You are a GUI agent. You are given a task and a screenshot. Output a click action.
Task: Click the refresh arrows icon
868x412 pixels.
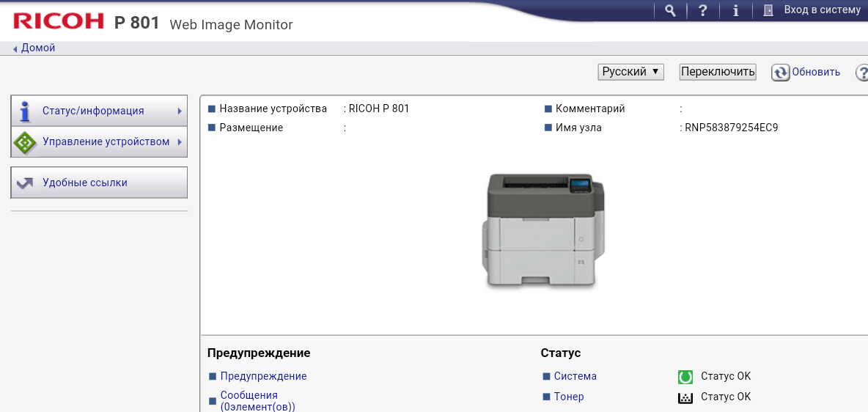coord(781,73)
